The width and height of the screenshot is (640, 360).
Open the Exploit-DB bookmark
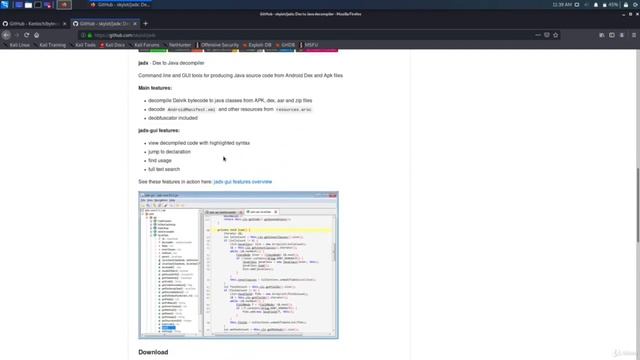coord(257,45)
